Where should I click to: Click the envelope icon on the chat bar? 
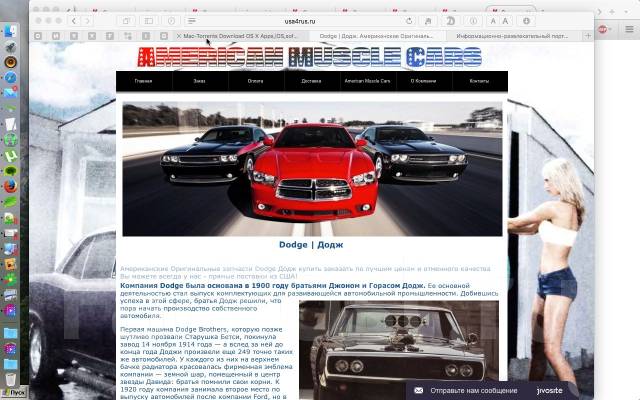point(418,391)
